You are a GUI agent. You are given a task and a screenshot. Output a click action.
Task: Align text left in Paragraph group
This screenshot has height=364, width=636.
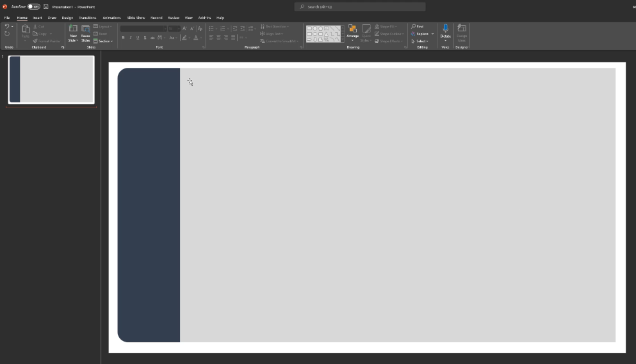coord(211,38)
